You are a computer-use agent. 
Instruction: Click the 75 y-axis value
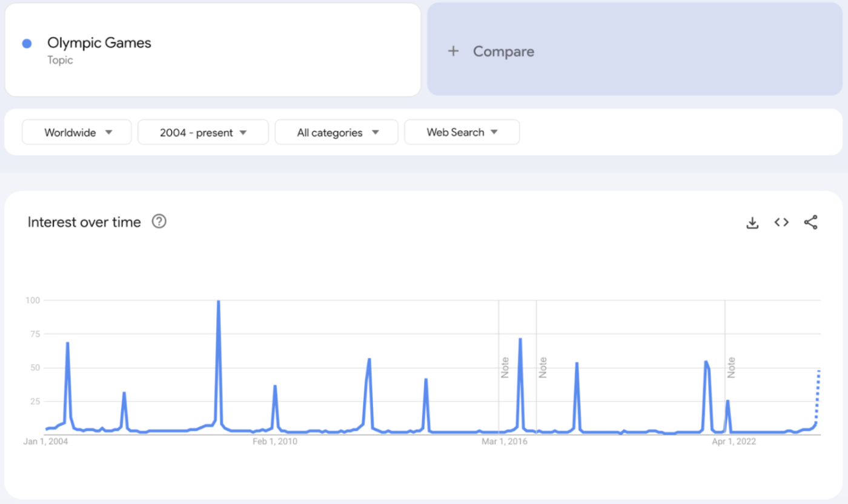[x=35, y=334]
